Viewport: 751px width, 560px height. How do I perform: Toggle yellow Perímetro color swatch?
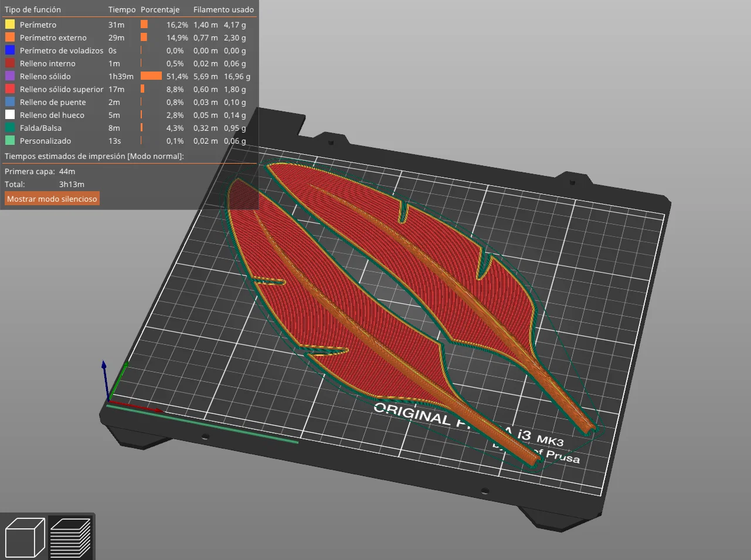coord(10,25)
